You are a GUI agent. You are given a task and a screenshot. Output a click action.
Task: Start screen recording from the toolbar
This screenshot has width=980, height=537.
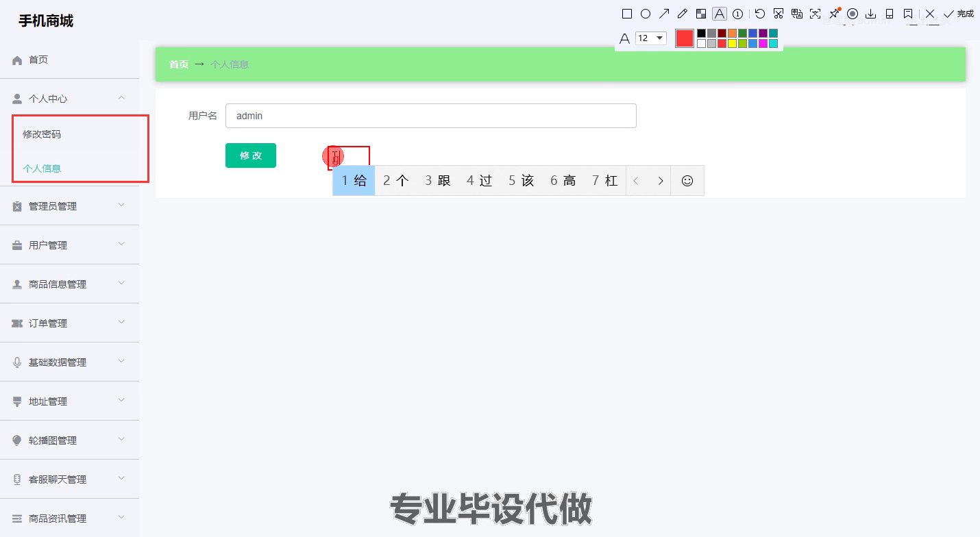853,14
